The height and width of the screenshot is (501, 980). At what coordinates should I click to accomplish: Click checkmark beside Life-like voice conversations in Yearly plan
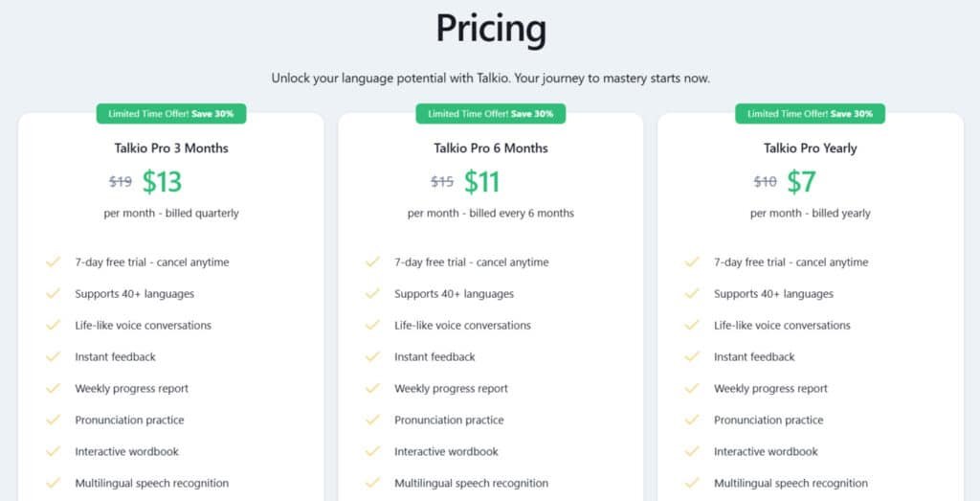(x=692, y=325)
